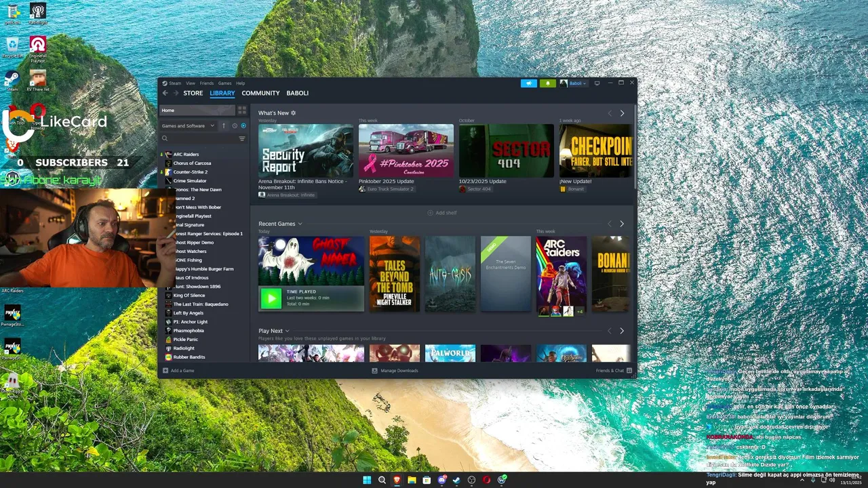868x488 pixels.
Task: Go back using Steam's back arrow
Action: pyautogui.click(x=165, y=93)
